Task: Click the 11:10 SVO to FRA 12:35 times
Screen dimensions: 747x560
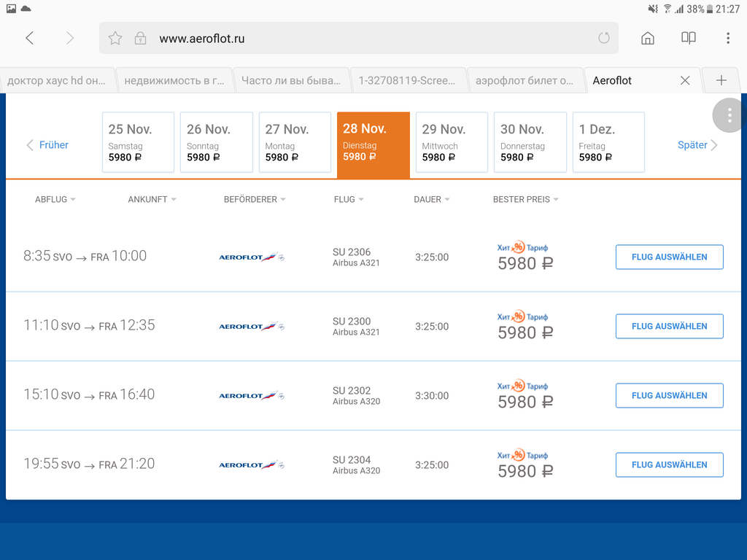Action: pyautogui.click(x=89, y=325)
